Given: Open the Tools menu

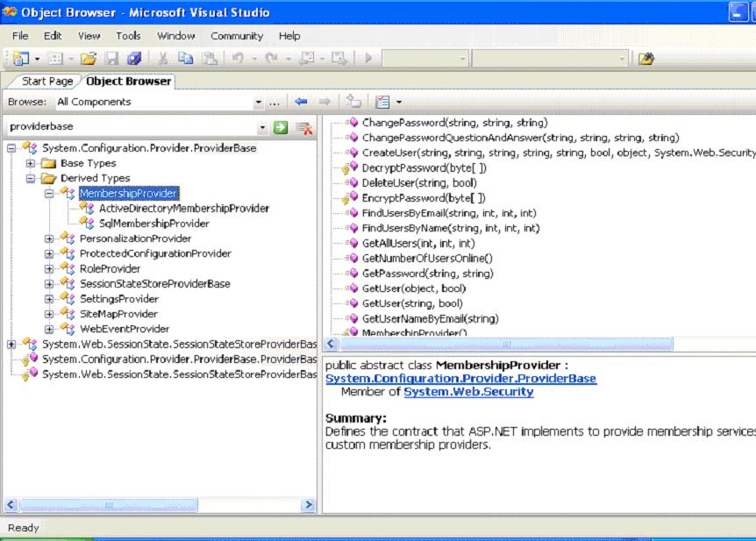Looking at the screenshot, I should 128,36.
